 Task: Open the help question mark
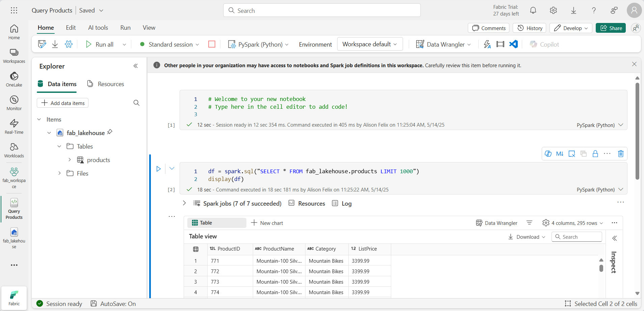594,10
